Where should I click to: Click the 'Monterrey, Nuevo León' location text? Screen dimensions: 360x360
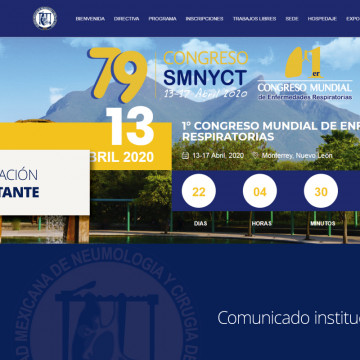coord(297,155)
